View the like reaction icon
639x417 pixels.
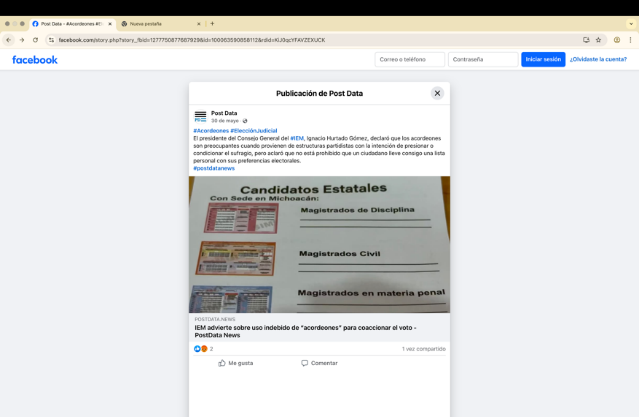[197, 349]
